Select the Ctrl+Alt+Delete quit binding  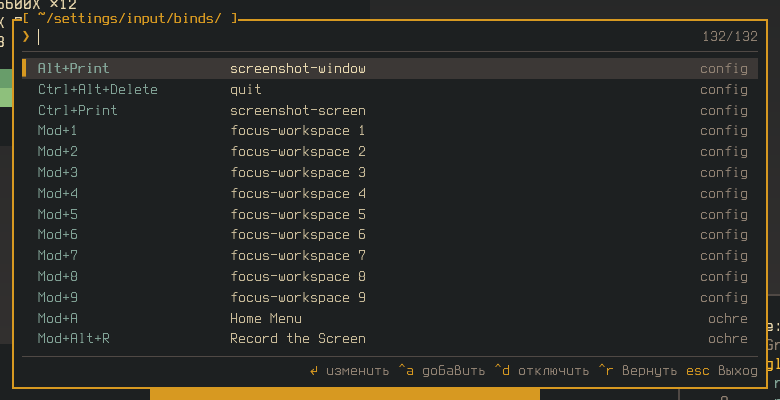(x=390, y=90)
